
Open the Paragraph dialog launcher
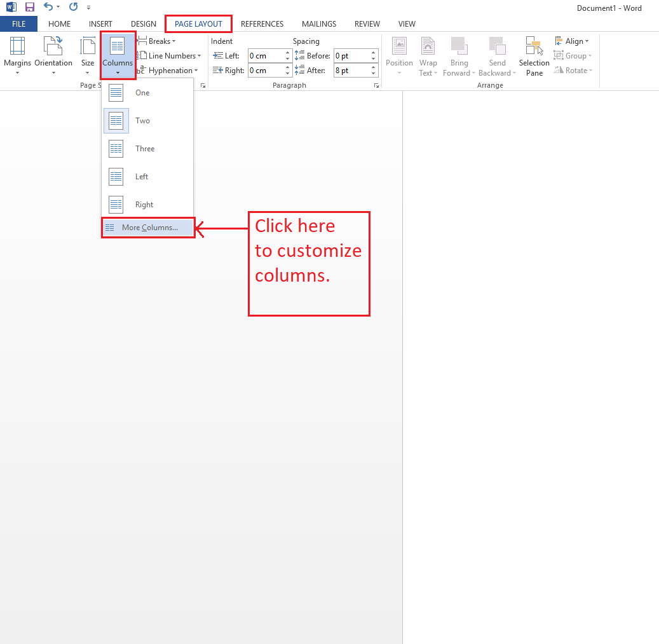pos(376,85)
